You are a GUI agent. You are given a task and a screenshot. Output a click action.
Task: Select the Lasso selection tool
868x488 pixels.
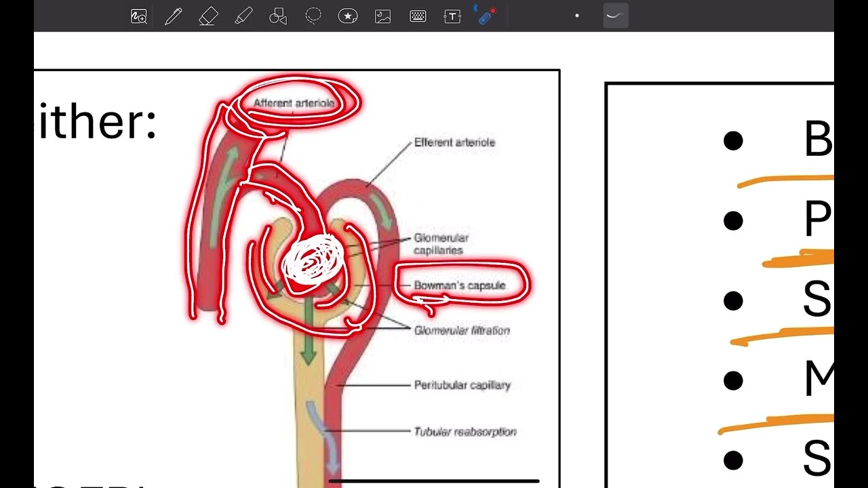pyautogui.click(x=313, y=16)
